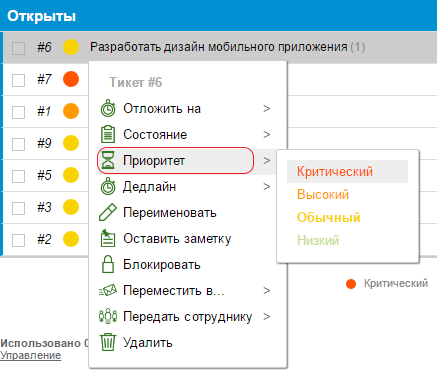Click the ticket number #3

44,207
